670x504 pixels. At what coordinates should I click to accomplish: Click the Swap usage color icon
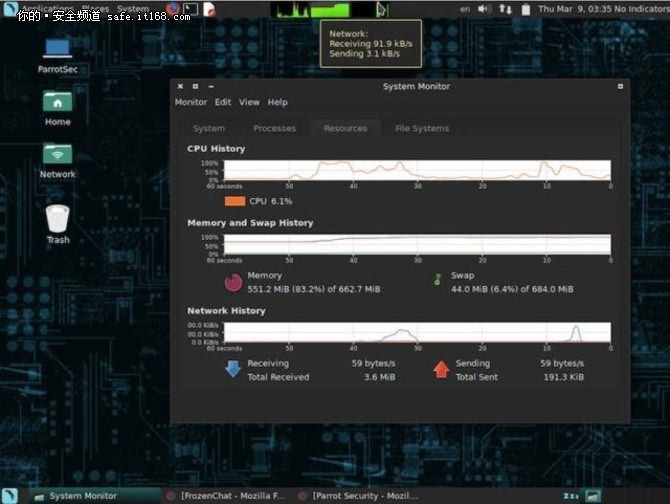437,280
